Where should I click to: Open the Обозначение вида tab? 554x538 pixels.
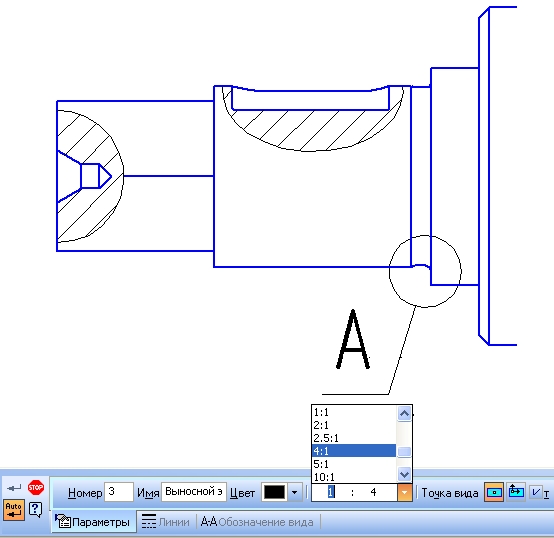257,522
